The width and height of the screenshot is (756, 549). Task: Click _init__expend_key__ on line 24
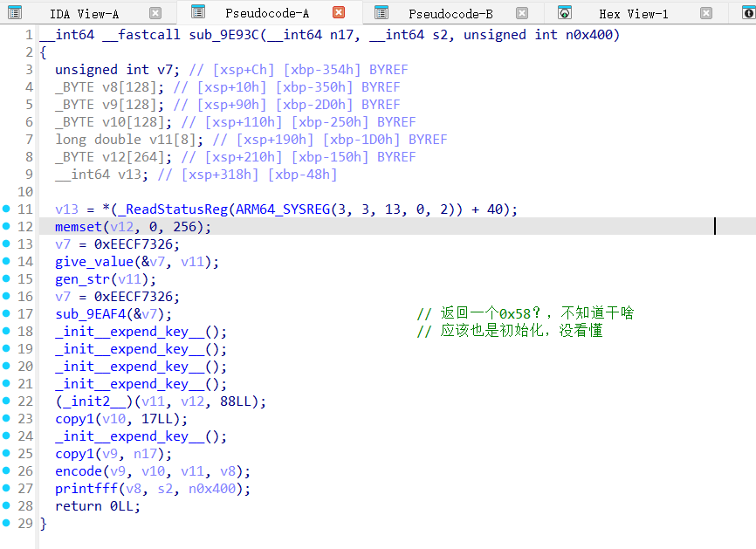130,436
